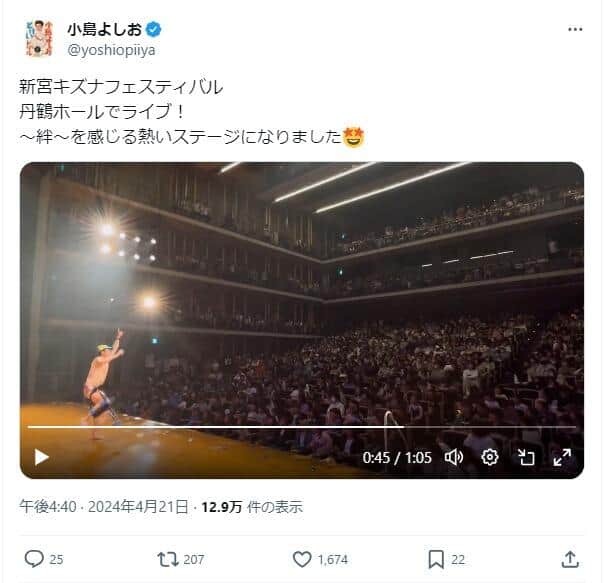This screenshot has width=604, height=583.
Task: Open the video settings gear
Action: [x=490, y=457]
